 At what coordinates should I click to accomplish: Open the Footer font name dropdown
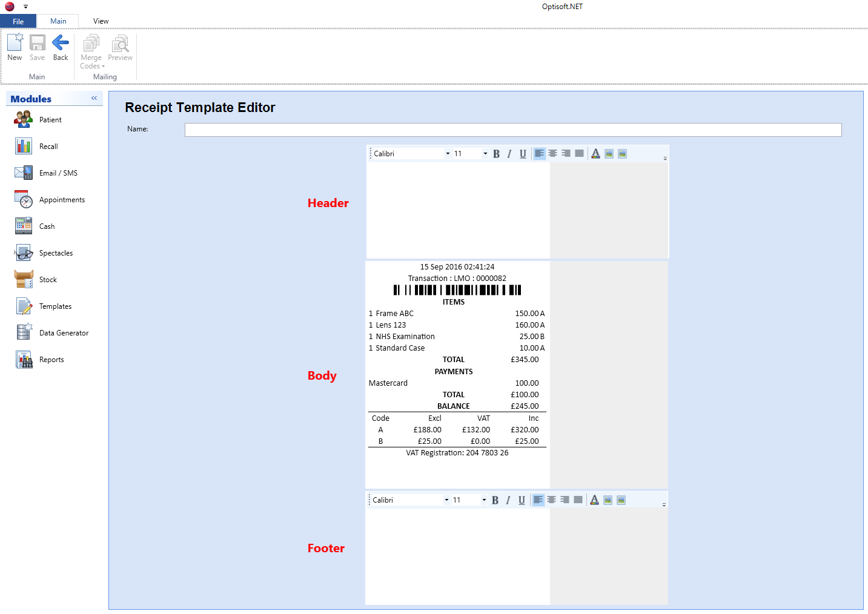click(446, 500)
